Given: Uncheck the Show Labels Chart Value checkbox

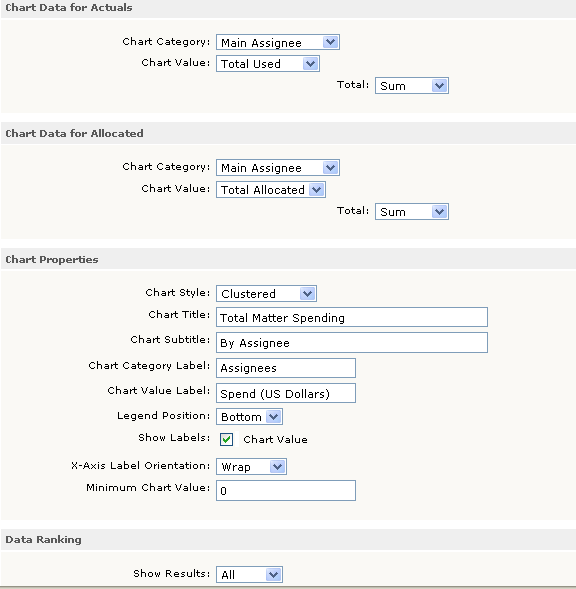Looking at the screenshot, I should 226,439.
